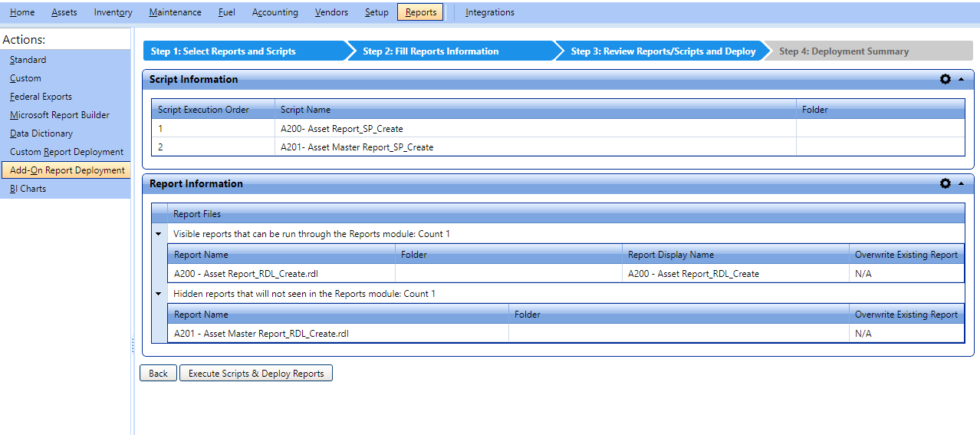Open the Integrations menu
Viewport: 980px width, 435px height.
(490, 12)
